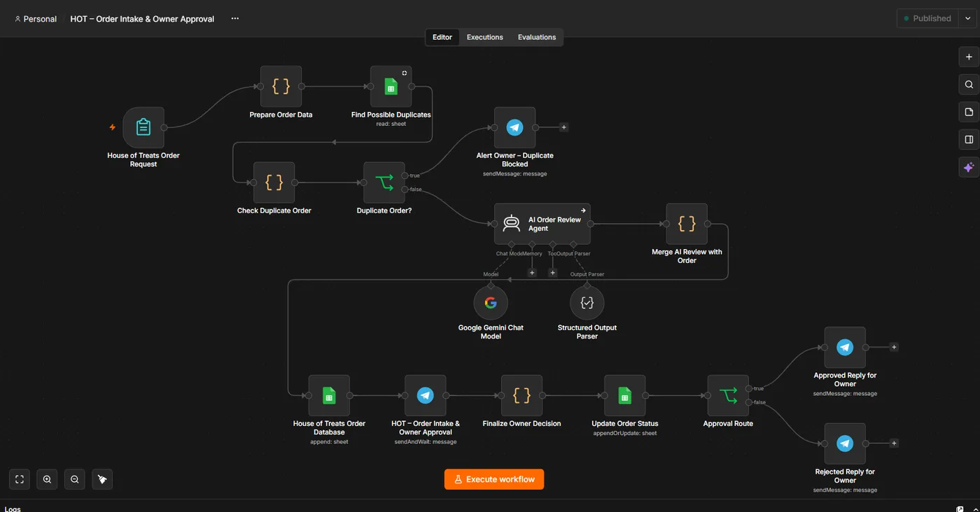The image size is (980, 512).
Task: Click the Published status button
Action: [x=927, y=19]
